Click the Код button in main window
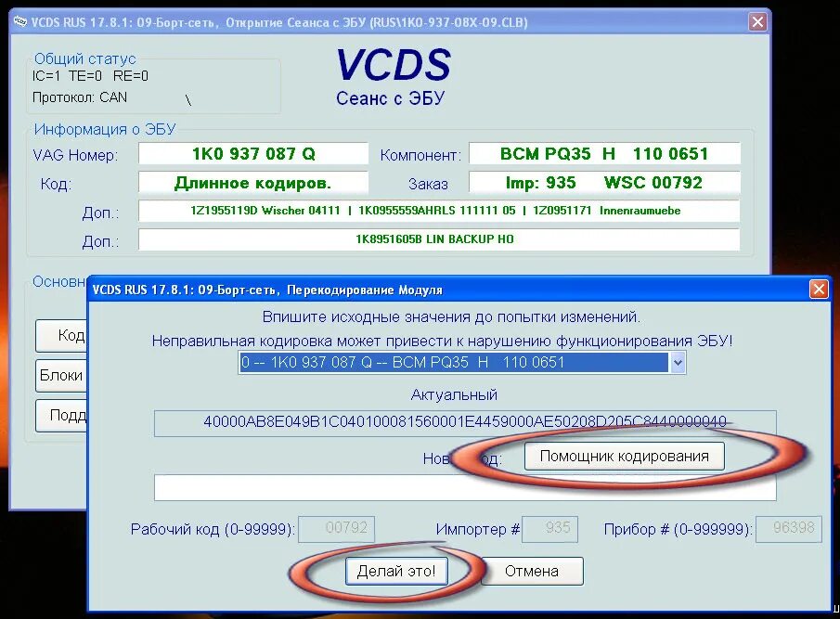Image resolution: width=840 pixels, height=619 pixels. tap(61, 336)
